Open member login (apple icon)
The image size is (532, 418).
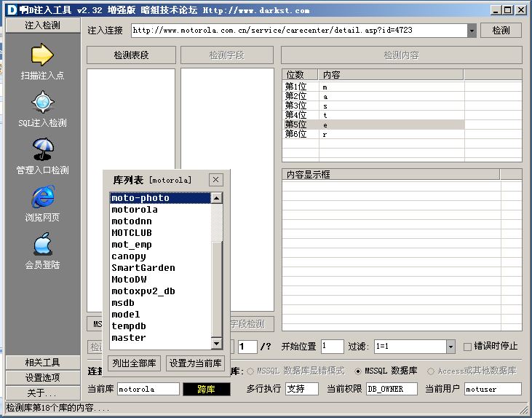coord(42,244)
